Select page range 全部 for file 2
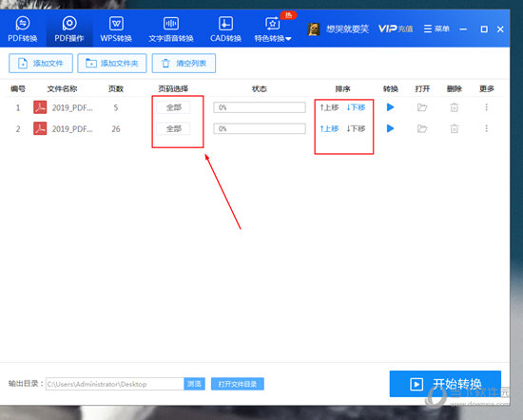Screen dimensions: 523x420 tap(173, 128)
